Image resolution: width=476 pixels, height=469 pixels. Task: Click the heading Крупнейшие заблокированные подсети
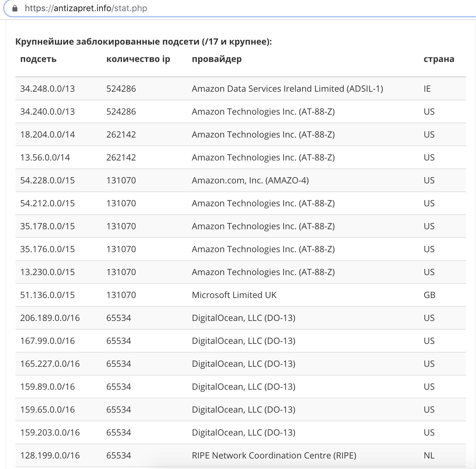pyautogui.click(x=143, y=42)
